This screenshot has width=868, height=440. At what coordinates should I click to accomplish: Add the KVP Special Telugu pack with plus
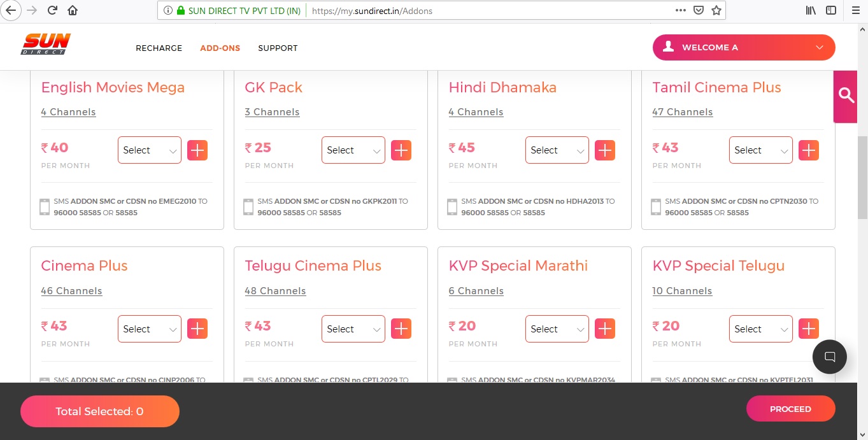[x=809, y=329]
